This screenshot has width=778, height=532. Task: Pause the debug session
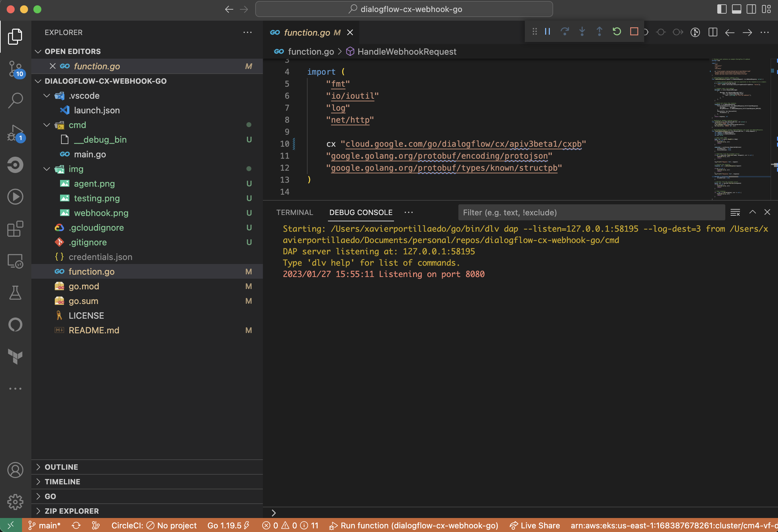tap(548, 32)
